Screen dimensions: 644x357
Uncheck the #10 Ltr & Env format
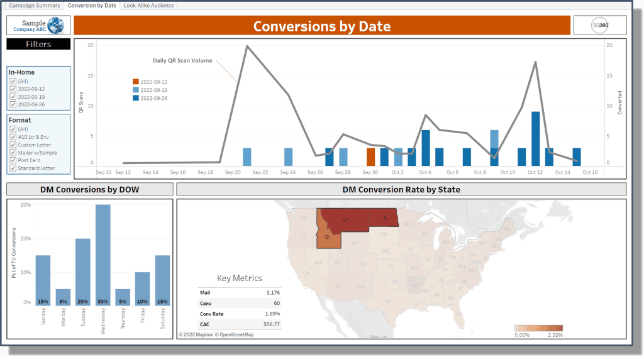tap(13, 136)
